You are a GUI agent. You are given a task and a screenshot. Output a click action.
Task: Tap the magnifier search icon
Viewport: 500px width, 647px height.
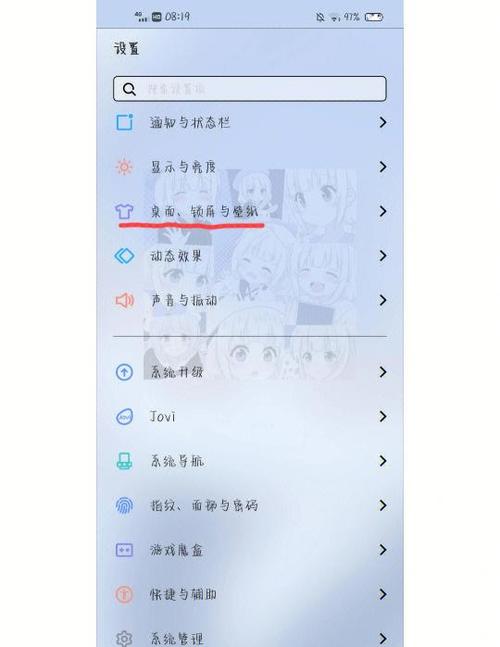click(x=129, y=89)
